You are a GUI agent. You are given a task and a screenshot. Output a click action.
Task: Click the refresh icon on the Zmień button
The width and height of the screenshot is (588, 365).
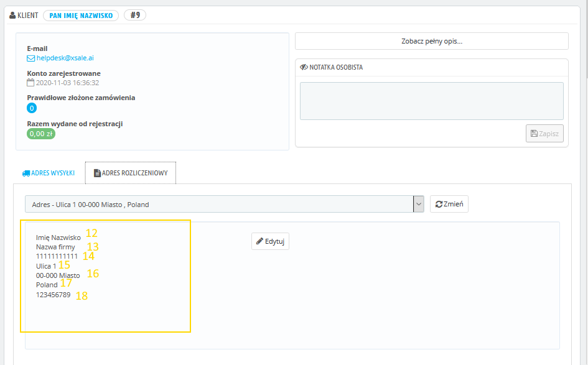pos(439,204)
